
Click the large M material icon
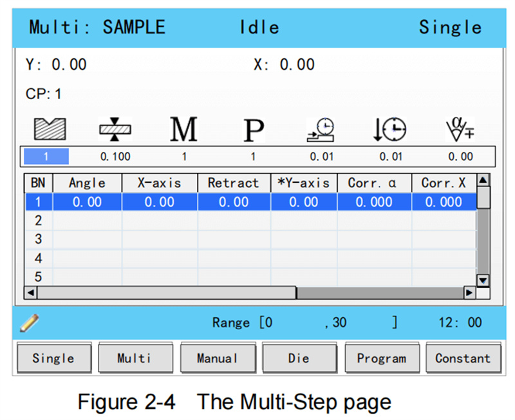pos(183,129)
